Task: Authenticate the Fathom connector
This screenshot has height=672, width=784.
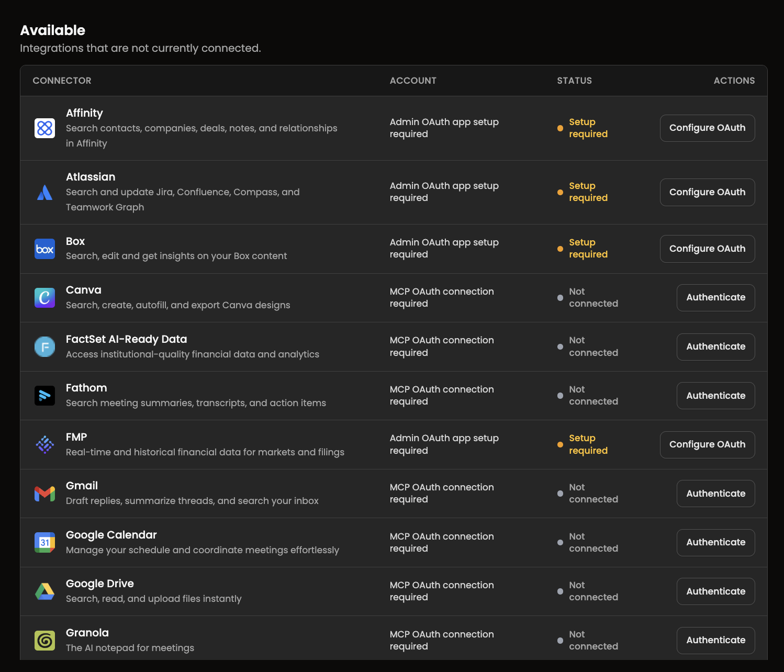Action: click(x=715, y=396)
